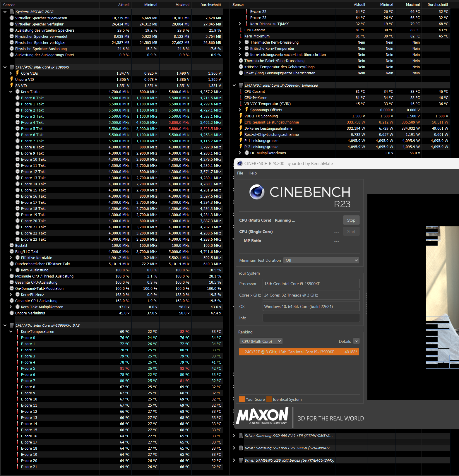The height and width of the screenshot is (476, 459).
Task: Open the Help menu in Cinebench
Action: 252,173
